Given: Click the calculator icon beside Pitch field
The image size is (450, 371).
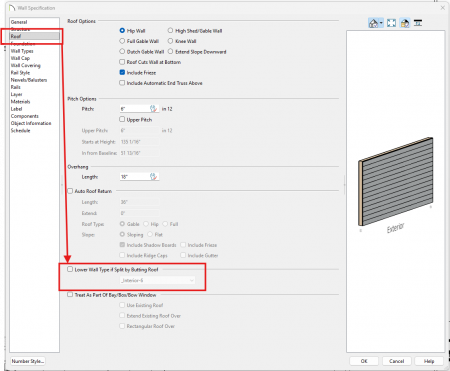Looking at the screenshot, I should coord(153,109).
